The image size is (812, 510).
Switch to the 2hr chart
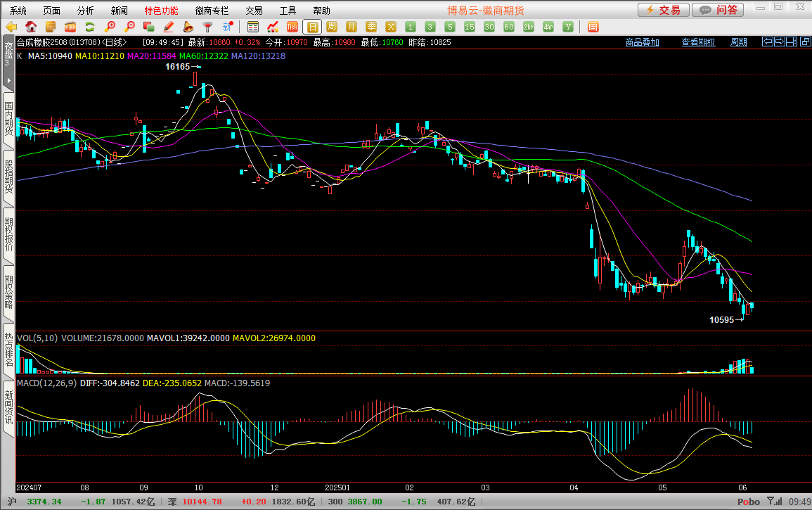[528, 27]
